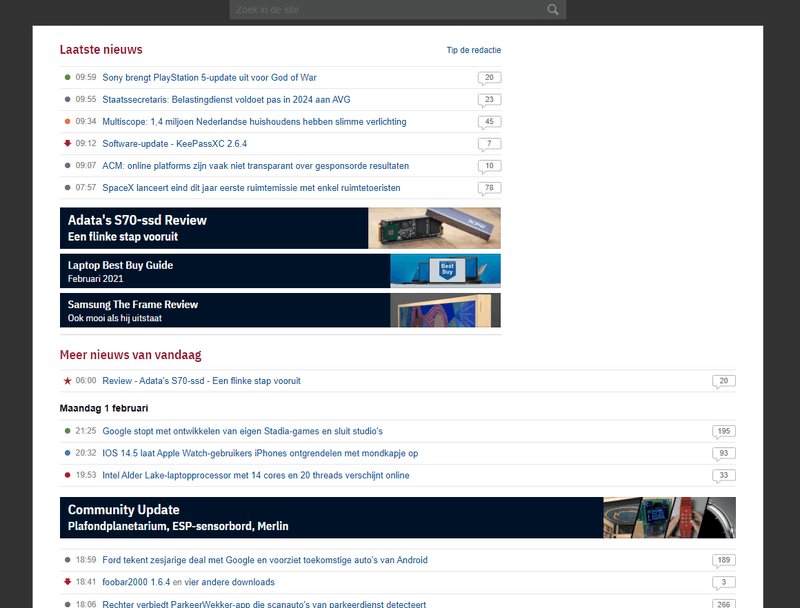800x608 pixels.
Task: Click the 189 comments bubble for Ford article
Action: (x=723, y=561)
